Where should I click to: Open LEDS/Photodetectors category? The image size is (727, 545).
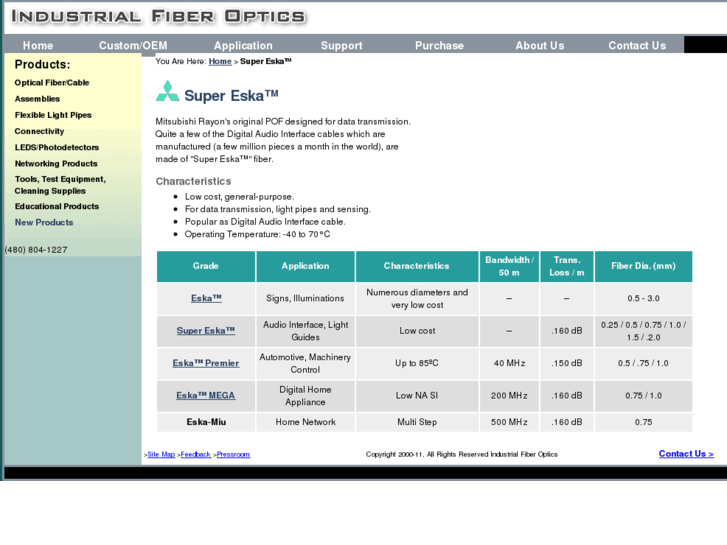point(57,147)
